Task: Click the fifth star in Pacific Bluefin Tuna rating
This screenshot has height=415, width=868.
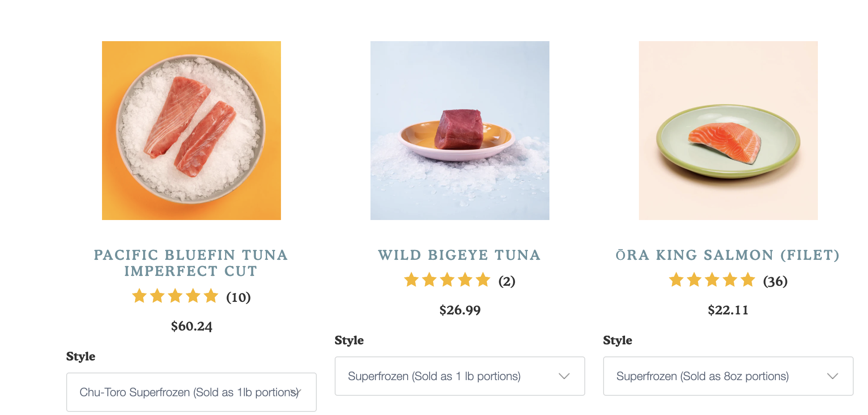Action: tap(212, 296)
